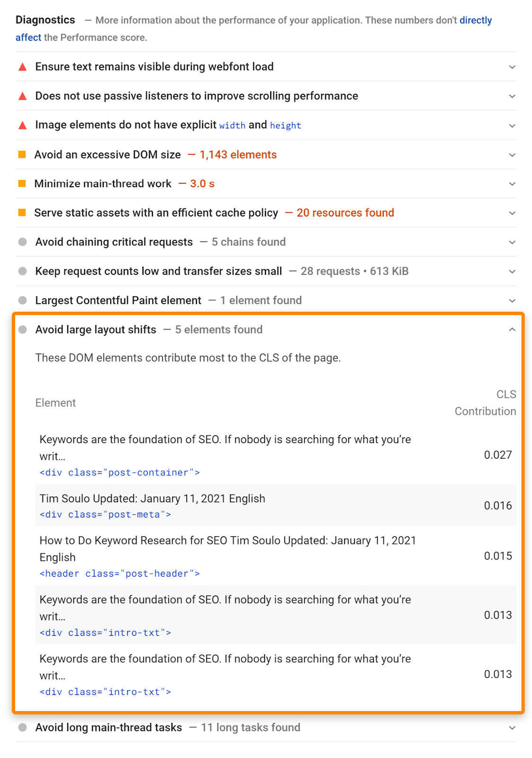Click the 'height' code link
532x758 pixels.
click(x=285, y=126)
